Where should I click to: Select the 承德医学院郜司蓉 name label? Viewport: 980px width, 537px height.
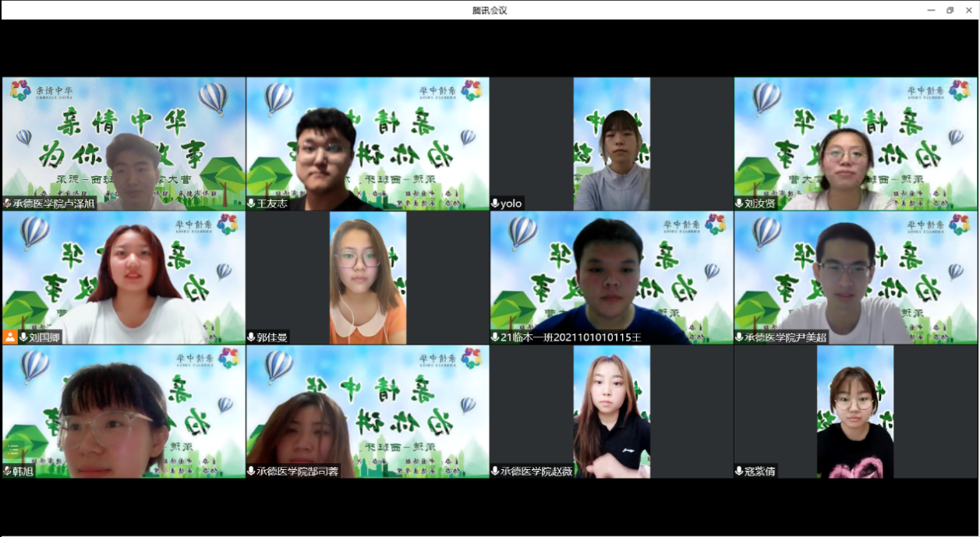click(297, 472)
